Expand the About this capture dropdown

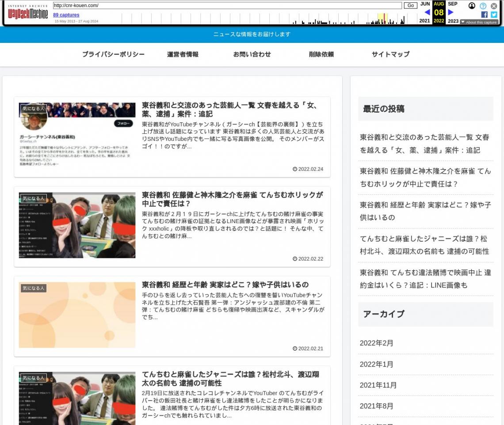pyautogui.click(x=479, y=22)
